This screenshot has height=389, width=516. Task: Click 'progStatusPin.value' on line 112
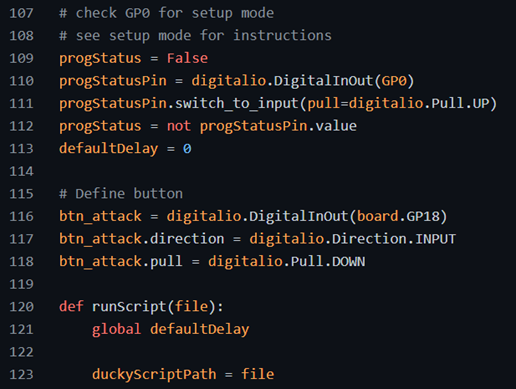coord(278,127)
